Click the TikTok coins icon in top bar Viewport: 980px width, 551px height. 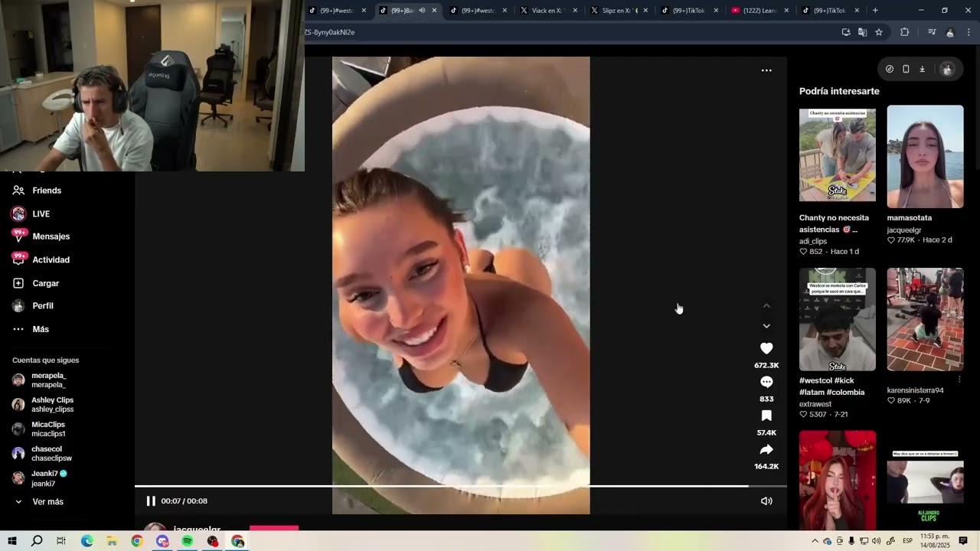click(x=889, y=69)
